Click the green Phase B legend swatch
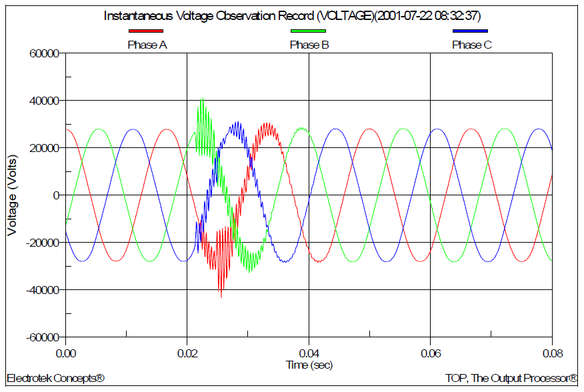584x392 pixels. (308, 31)
